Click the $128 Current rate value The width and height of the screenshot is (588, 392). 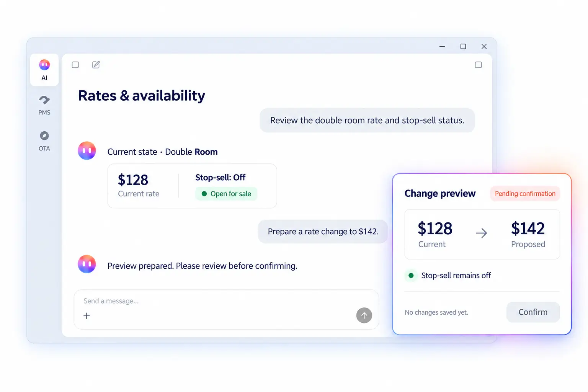pos(133,180)
